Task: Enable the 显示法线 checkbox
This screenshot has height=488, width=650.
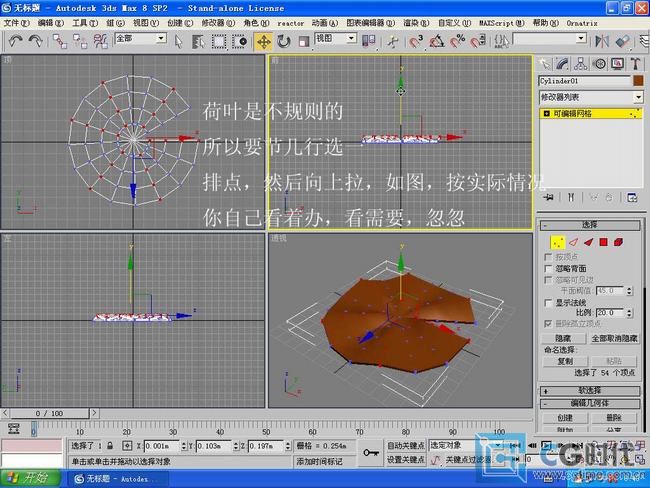Action: tap(548, 303)
